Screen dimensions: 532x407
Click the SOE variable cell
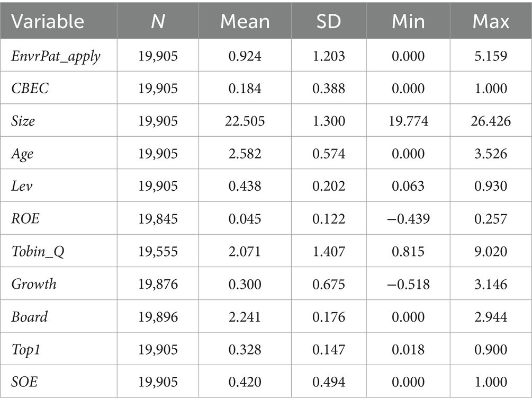24,382
